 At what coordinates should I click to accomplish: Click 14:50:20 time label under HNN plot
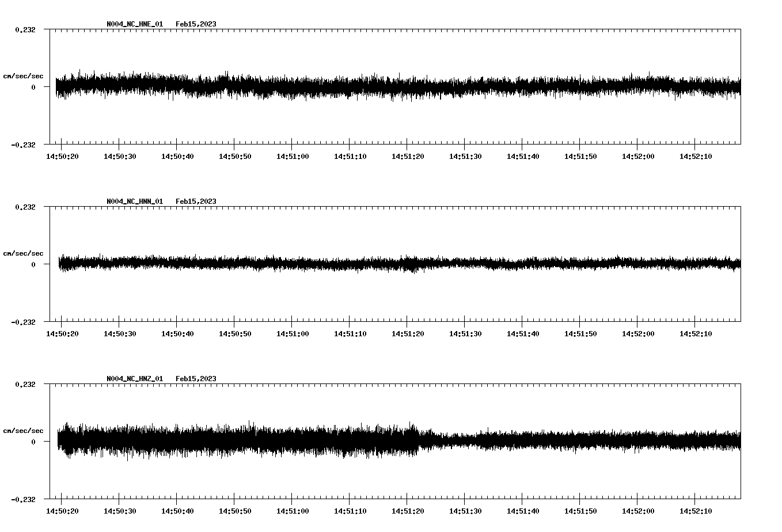[62, 334]
